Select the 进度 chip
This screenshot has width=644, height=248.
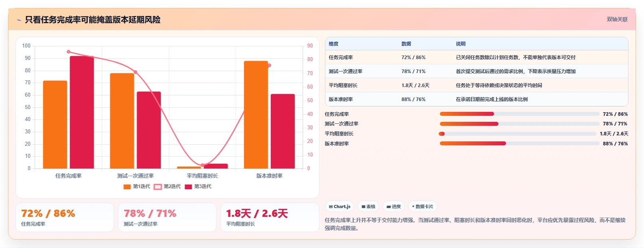(x=394, y=206)
